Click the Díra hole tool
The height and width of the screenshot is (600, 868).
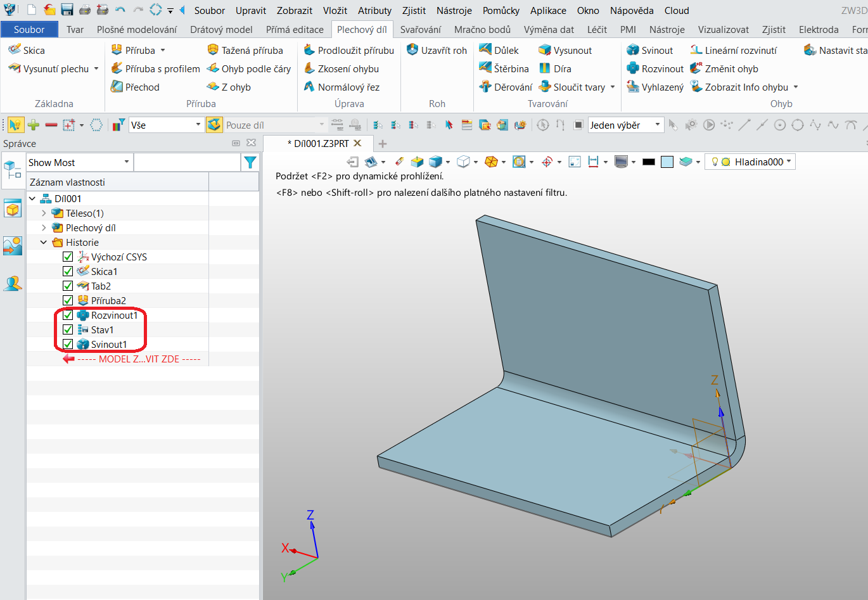pos(555,68)
